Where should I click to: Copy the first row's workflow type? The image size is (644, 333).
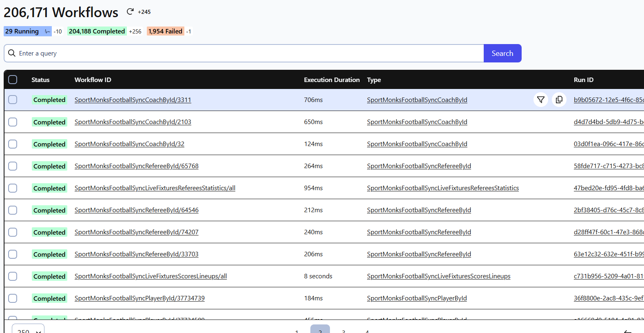pos(559,100)
